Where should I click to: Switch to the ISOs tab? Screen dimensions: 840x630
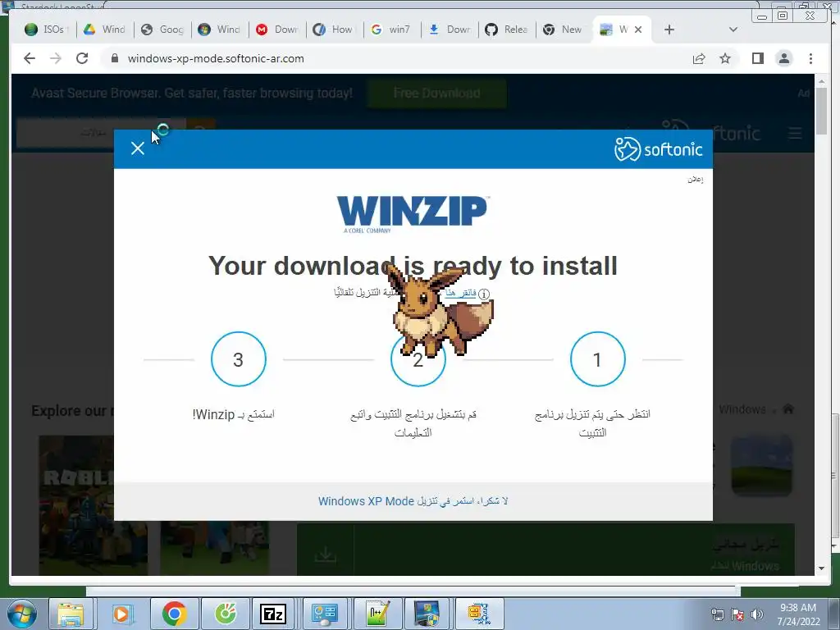coord(47,30)
